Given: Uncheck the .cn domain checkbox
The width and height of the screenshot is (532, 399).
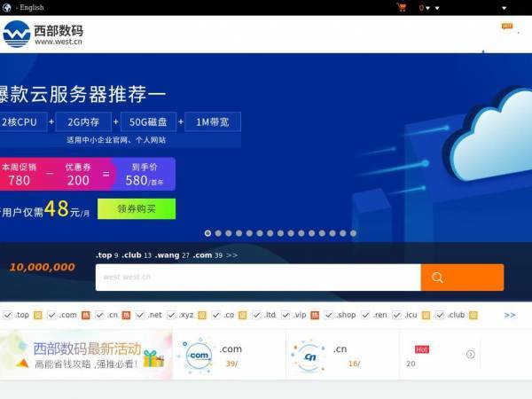Looking at the screenshot, I should click(99, 315).
